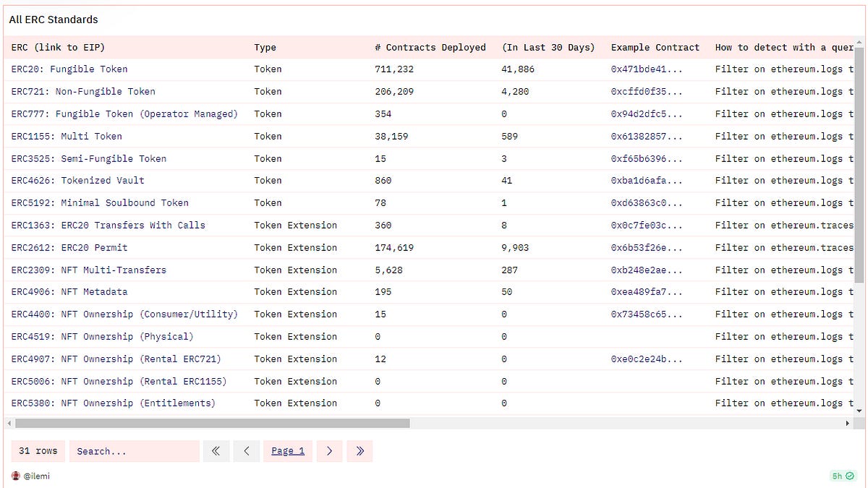Viewport: 868px width, 488px height.
Task: Open example contract 0x6b53f26e...
Action: pos(647,248)
